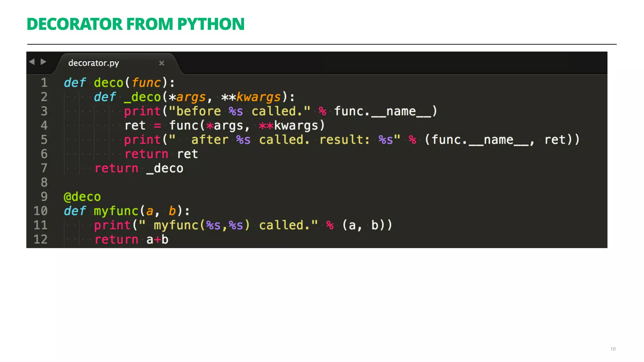Image resolution: width=644 pixels, height=362 pixels.
Task: Click the 'DECORATOR FROM PYTHON' slide title
Action: (136, 24)
